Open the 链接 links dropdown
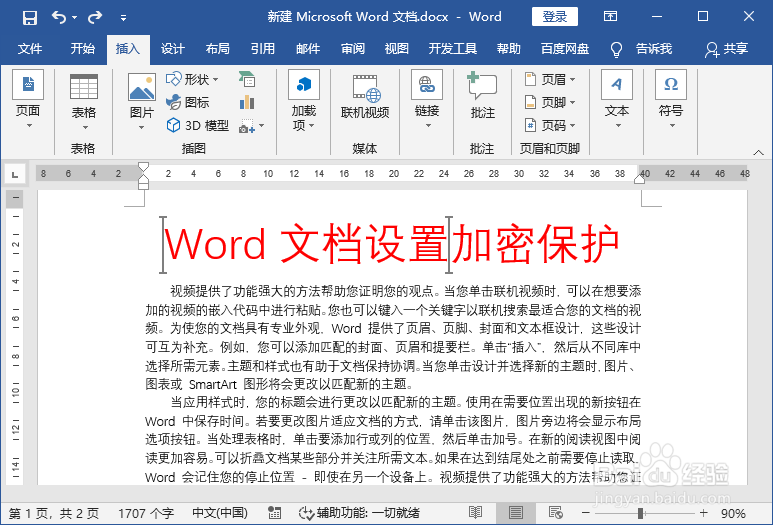 [x=427, y=100]
